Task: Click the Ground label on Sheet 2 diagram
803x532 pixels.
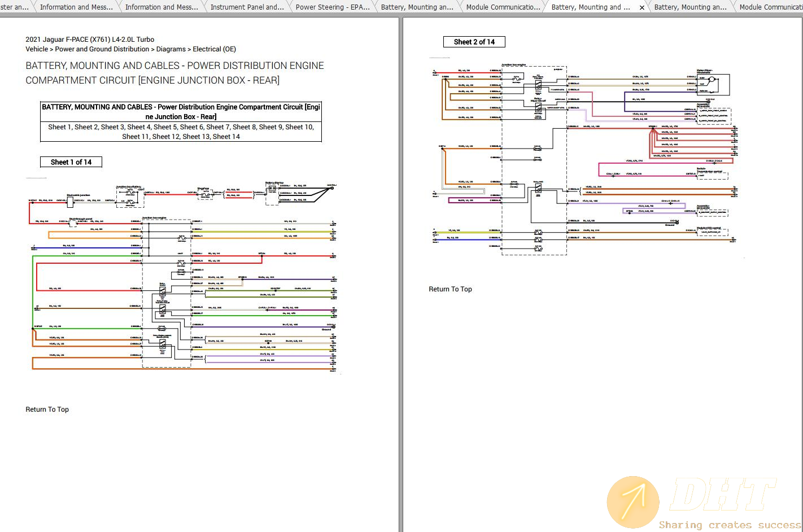Action: pos(669,225)
